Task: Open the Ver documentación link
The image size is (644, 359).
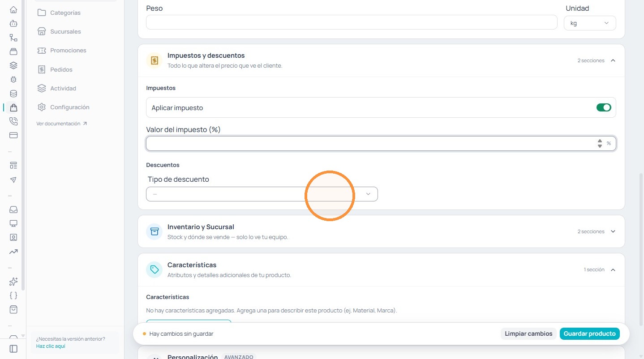Action: (x=62, y=124)
